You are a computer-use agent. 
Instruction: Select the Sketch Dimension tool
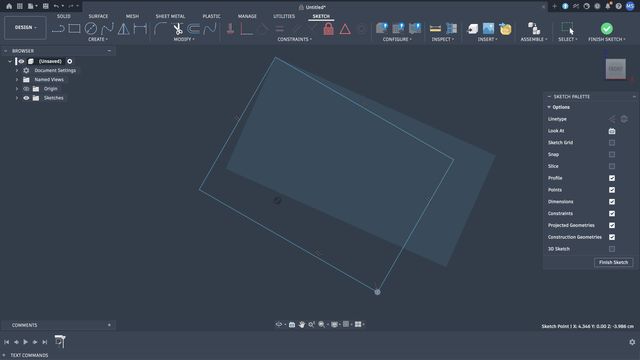pyautogui.click(x=140, y=29)
